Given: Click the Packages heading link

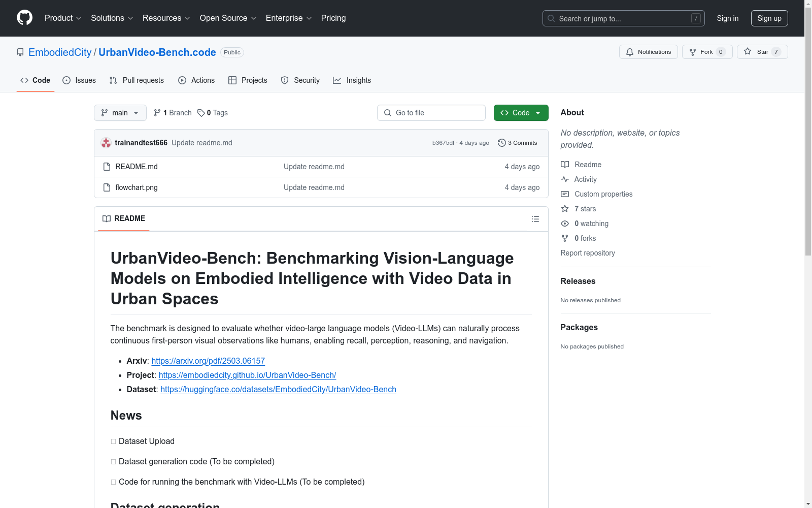Looking at the screenshot, I should click(x=579, y=328).
